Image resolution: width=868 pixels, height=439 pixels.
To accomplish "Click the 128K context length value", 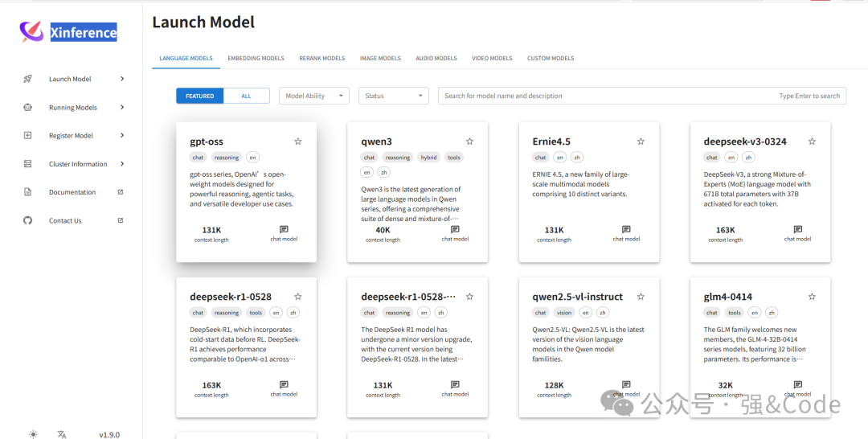I will 554,385.
